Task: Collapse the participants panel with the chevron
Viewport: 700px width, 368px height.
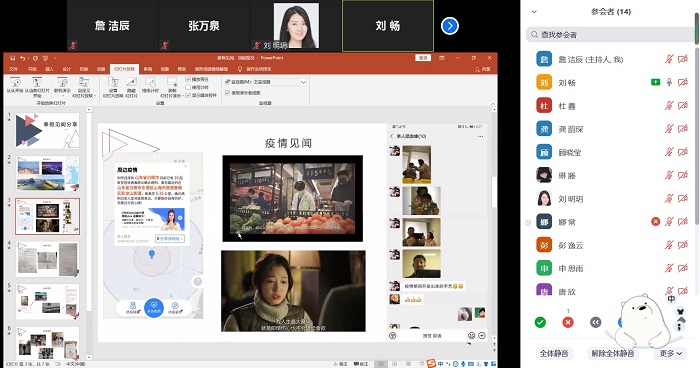Action: pos(534,12)
